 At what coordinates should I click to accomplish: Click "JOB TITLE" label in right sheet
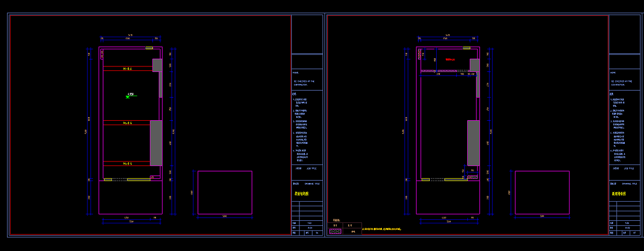click(x=629, y=169)
